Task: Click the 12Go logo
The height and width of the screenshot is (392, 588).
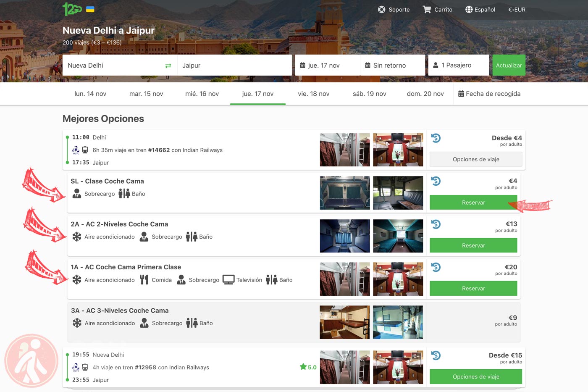Action: (x=72, y=9)
